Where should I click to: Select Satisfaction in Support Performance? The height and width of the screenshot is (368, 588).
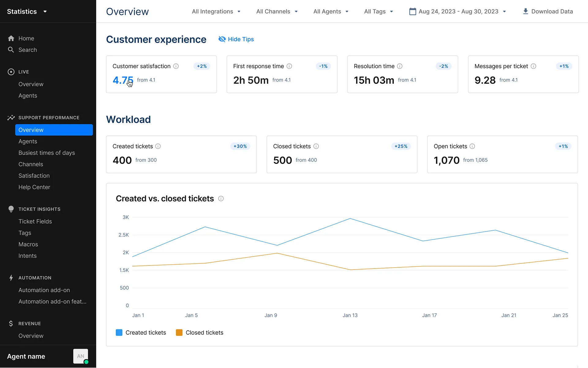34,176
